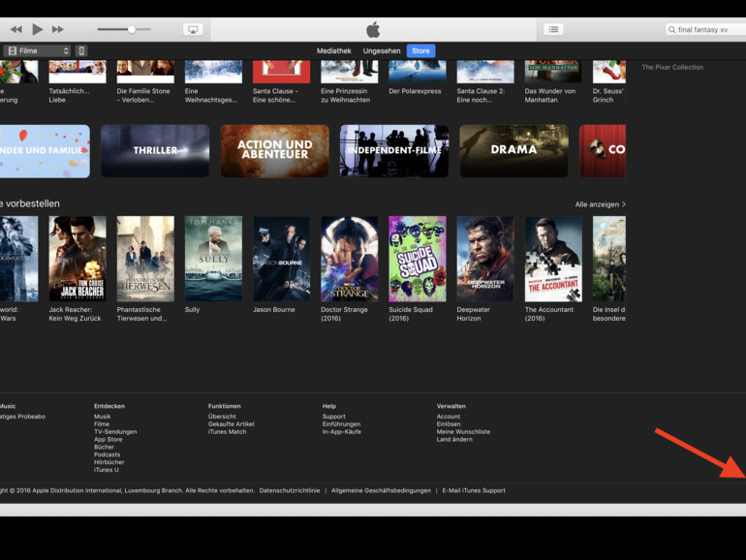
Task: Click the fast-forward playback button
Action: (57, 29)
